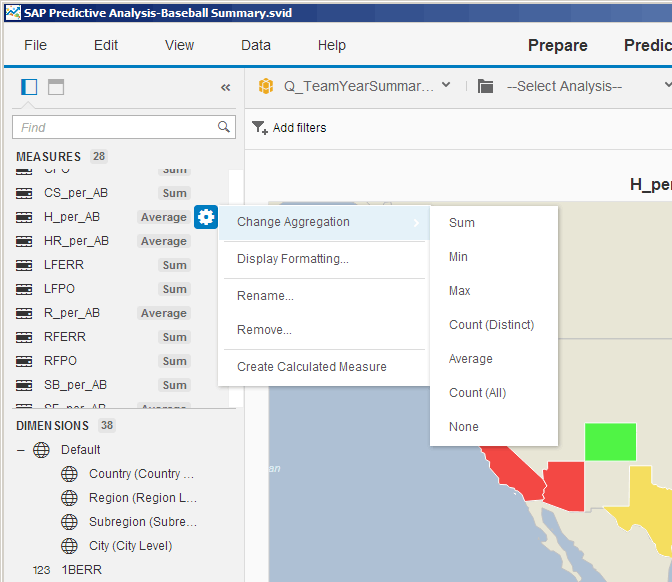Screen dimensions: 672x582
Task: Click the Average badge on R_per_AB
Action: [164, 313]
